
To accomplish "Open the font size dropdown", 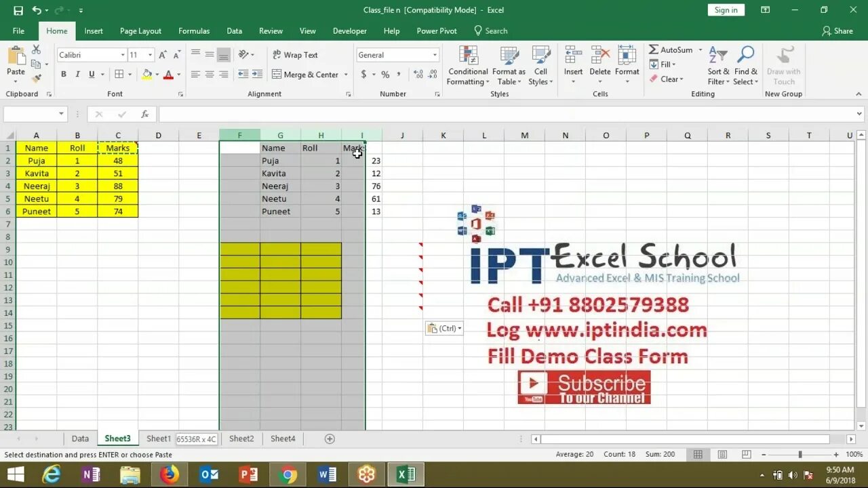I will 151,55.
